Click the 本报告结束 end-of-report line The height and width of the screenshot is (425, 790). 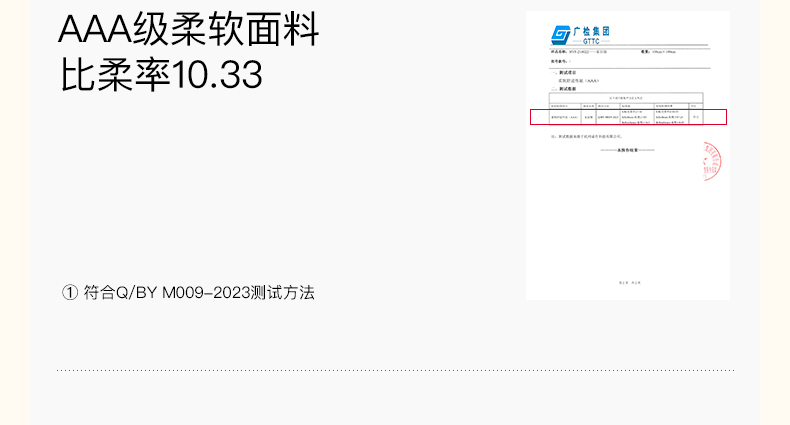[x=627, y=150]
